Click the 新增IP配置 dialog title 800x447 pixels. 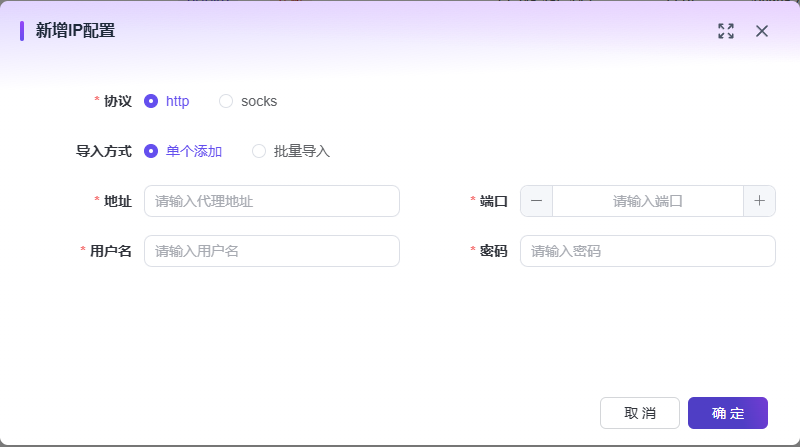click(75, 31)
